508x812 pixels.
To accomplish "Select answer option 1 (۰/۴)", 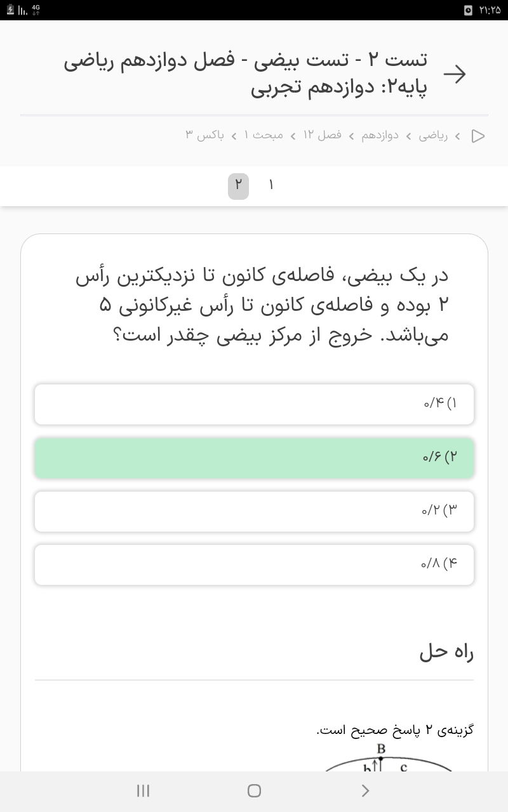I will click(x=254, y=404).
